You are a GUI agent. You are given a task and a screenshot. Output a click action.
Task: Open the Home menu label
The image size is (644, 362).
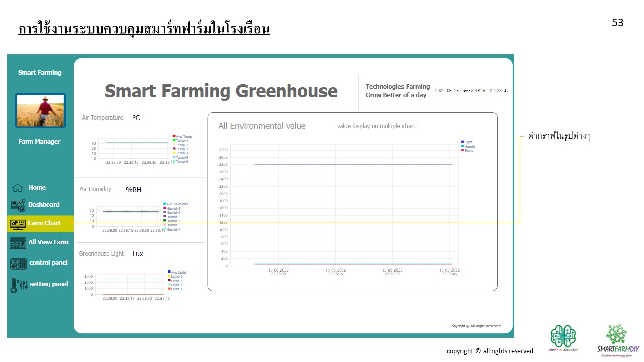[x=37, y=188]
